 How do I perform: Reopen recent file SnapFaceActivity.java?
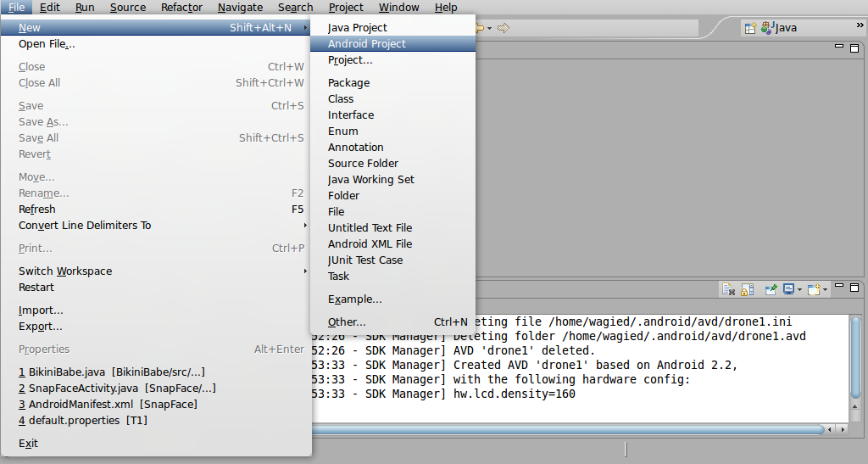pyautogui.click(x=156, y=389)
